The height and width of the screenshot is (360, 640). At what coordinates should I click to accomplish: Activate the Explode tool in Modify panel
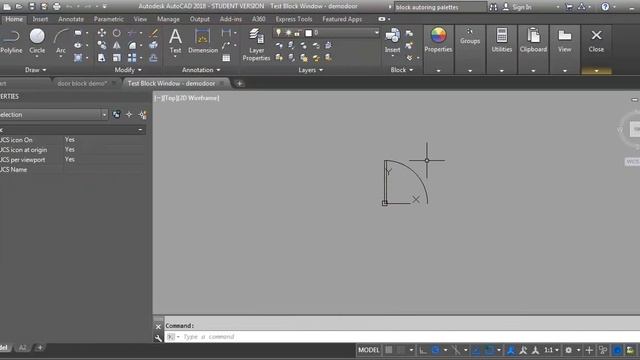tap(153, 45)
